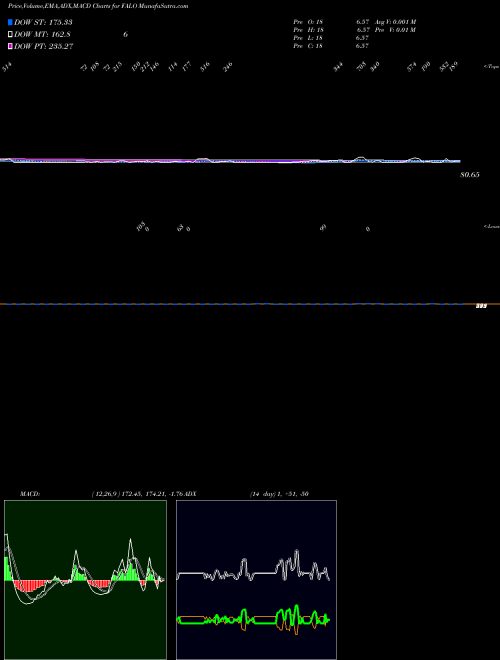The height and width of the screenshot is (660, 500).
Task: Click the 344 volume label above the price line
Action: [338, 67]
